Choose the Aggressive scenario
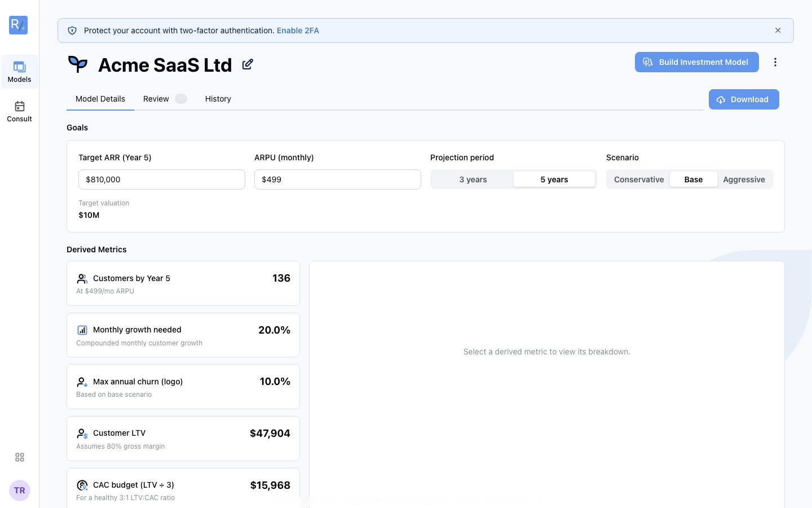Image resolution: width=812 pixels, height=508 pixels. click(744, 179)
